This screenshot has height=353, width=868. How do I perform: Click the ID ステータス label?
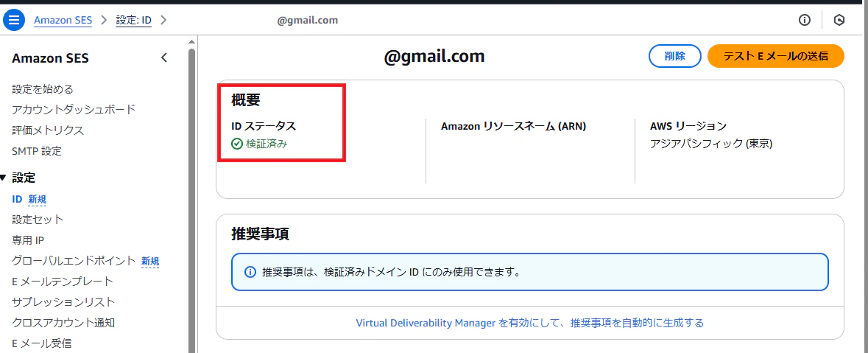click(x=264, y=126)
